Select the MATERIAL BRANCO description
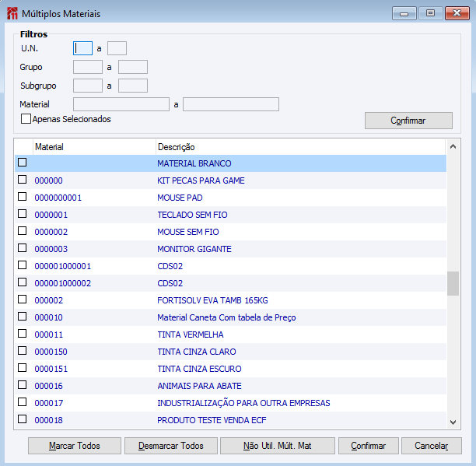The image size is (476, 466). (194, 163)
